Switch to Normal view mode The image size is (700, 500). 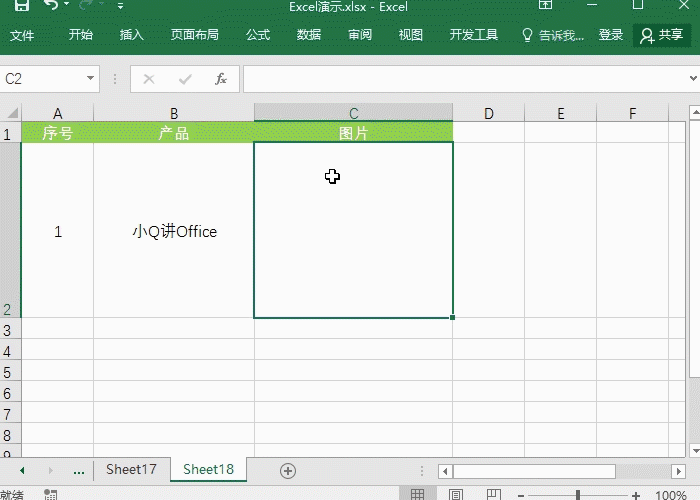[x=417, y=495]
